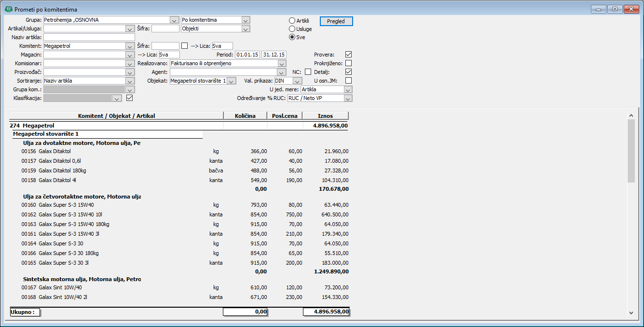Click the Količina column header
644x327 pixels.
tap(246, 115)
